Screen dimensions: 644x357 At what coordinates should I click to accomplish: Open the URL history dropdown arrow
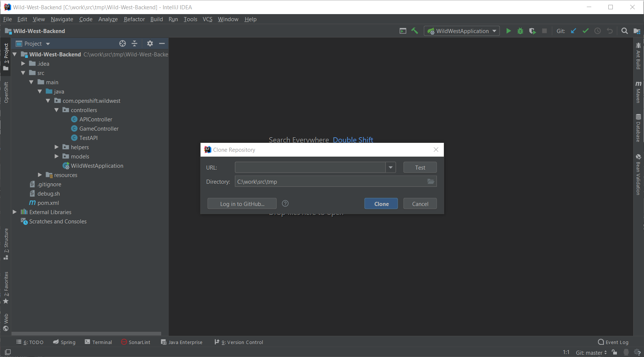[391, 167]
